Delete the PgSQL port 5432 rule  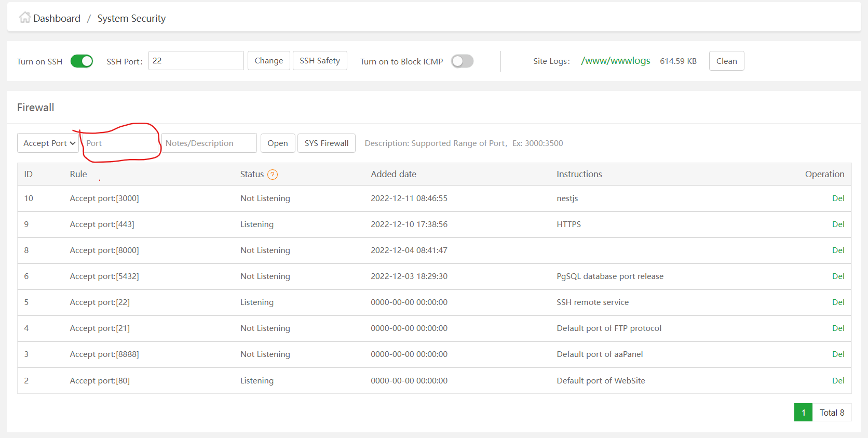pyautogui.click(x=838, y=276)
